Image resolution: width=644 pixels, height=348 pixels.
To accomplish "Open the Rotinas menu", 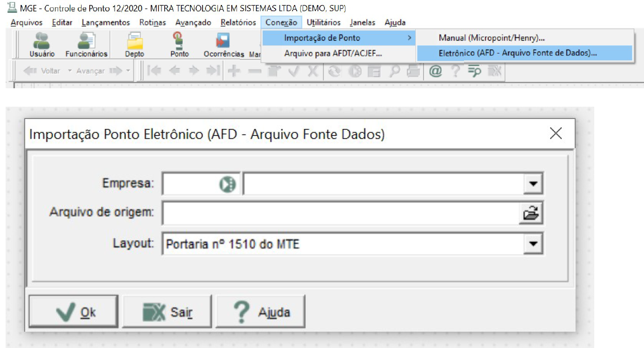I will 153,22.
